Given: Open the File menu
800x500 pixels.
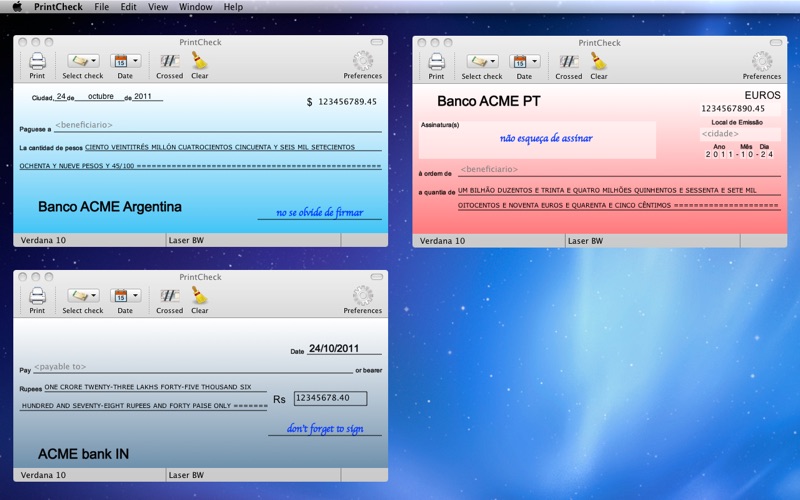Looking at the screenshot, I should click(x=102, y=7).
